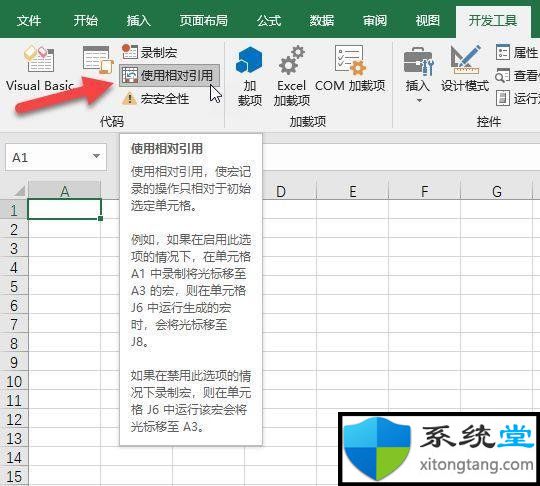Open the Macros list icon
The height and width of the screenshot is (486, 540).
click(x=98, y=60)
